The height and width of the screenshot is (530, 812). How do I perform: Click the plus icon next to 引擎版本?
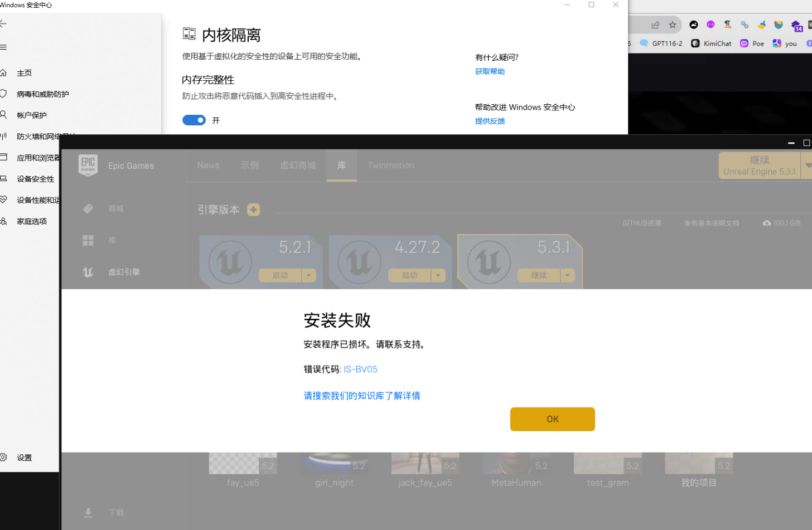click(253, 210)
